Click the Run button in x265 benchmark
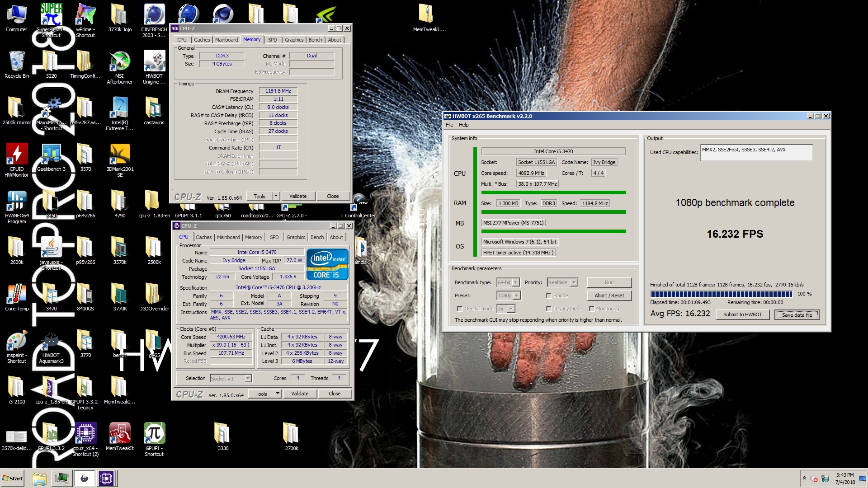The image size is (868, 488). click(609, 282)
